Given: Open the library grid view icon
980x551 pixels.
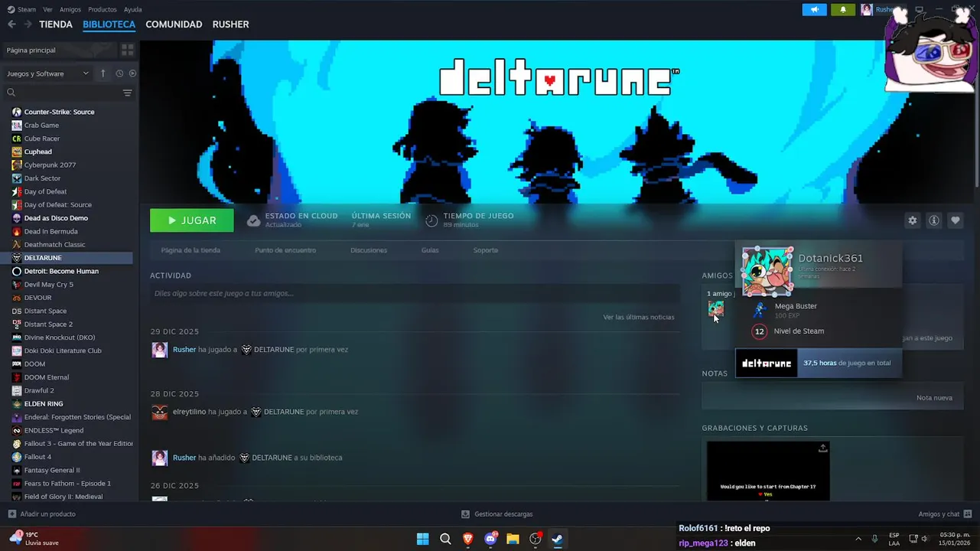Looking at the screenshot, I should (127, 50).
